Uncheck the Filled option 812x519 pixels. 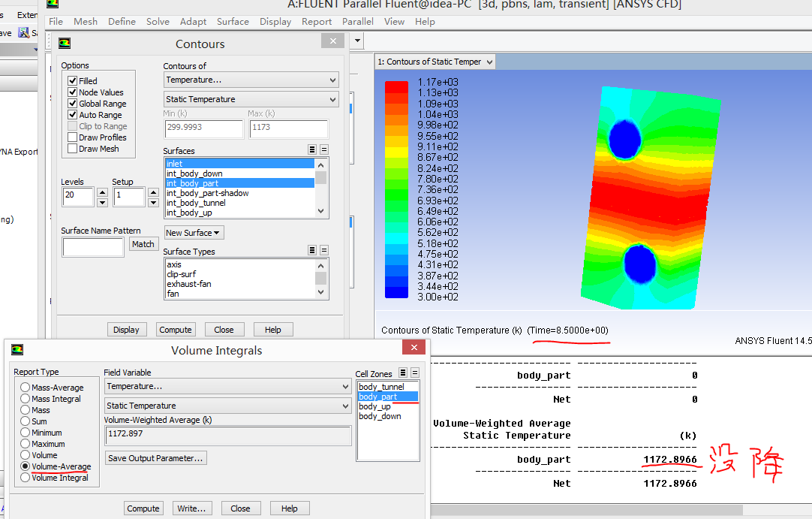(x=73, y=81)
